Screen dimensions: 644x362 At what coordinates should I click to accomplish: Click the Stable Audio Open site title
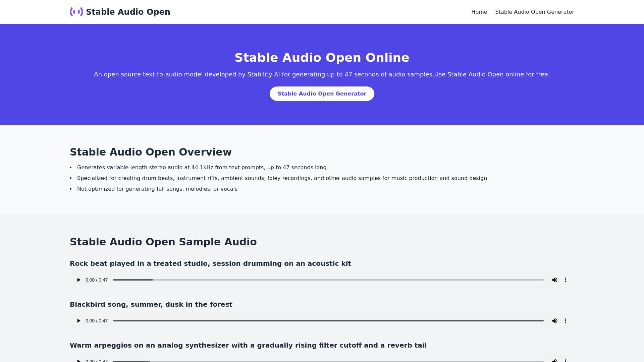point(128,12)
